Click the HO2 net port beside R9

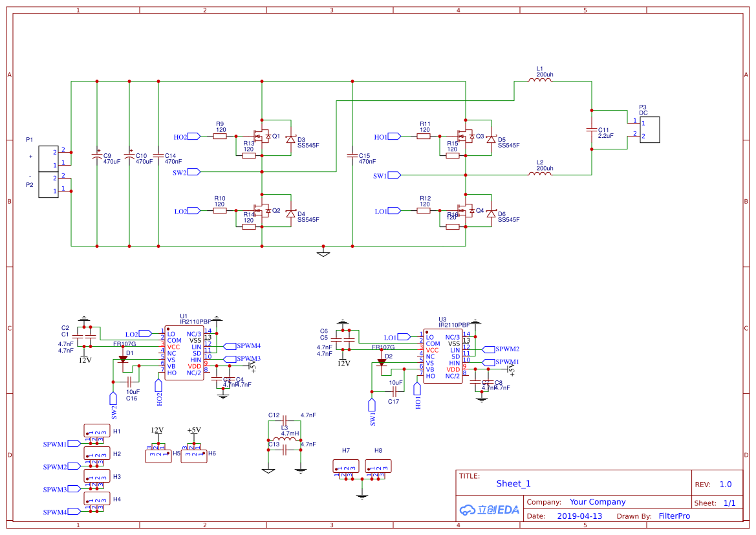coord(193,136)
